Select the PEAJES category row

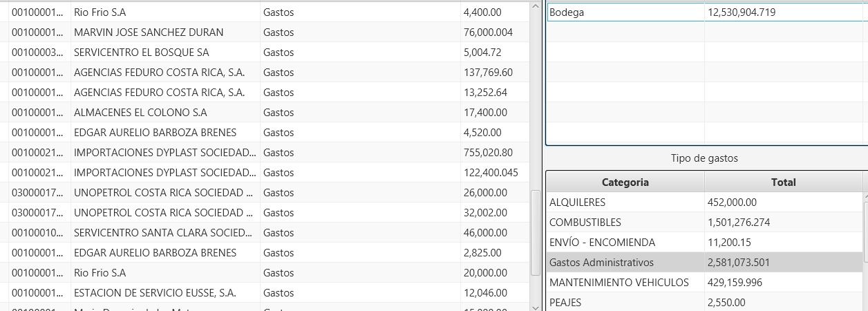pos(625,303)
